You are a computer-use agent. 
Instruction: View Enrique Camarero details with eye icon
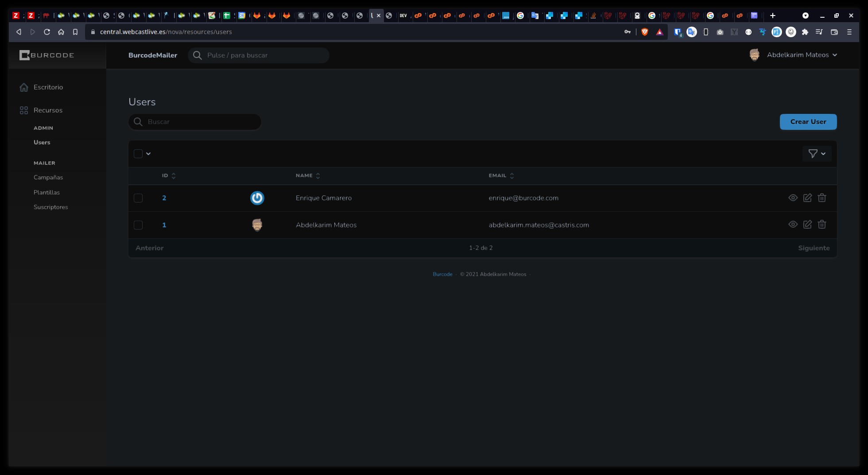point(793,198)
